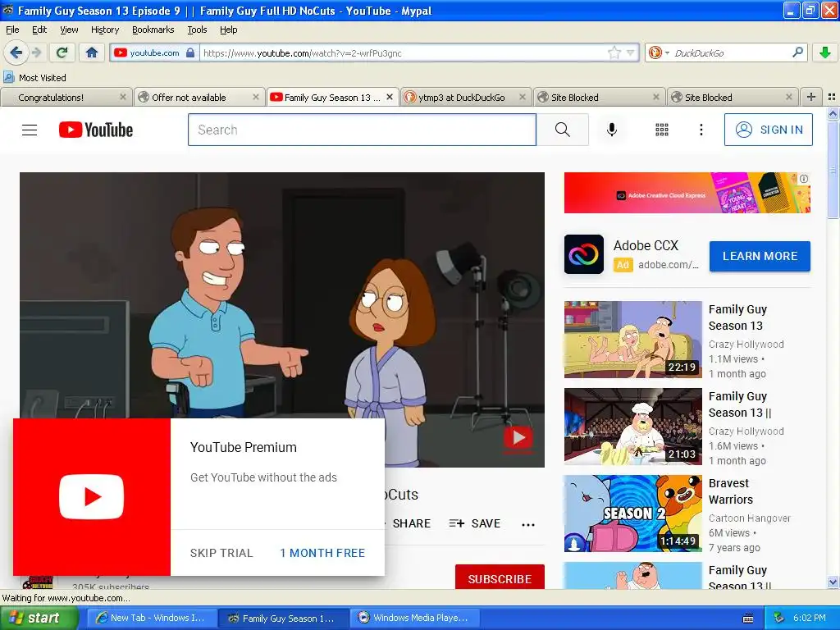This screenshot has height=630, width=840.
Task: Open the Most Visited bookmarks folder
Action: (x=34, y=78)
